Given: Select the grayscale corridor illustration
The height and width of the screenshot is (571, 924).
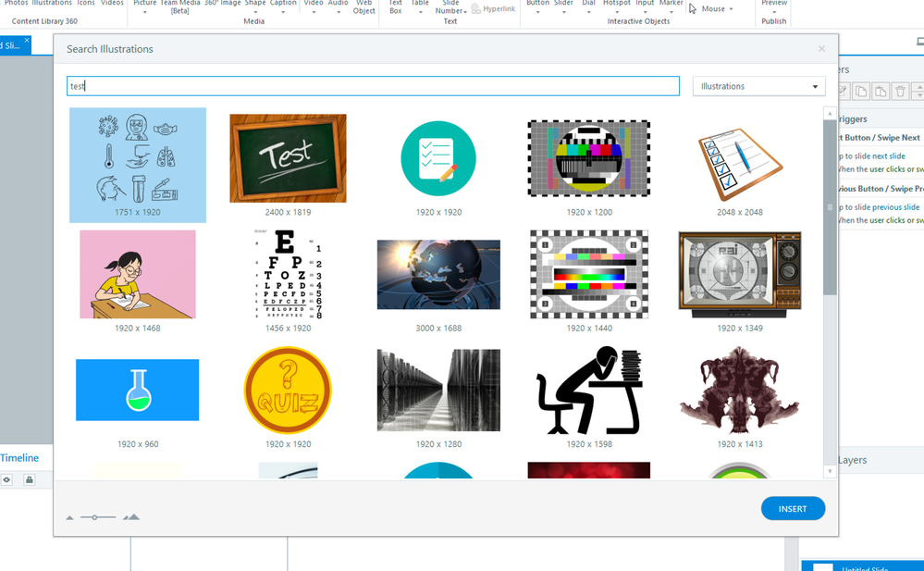Looking at the screenshot, I should click(x=438, y=390).
